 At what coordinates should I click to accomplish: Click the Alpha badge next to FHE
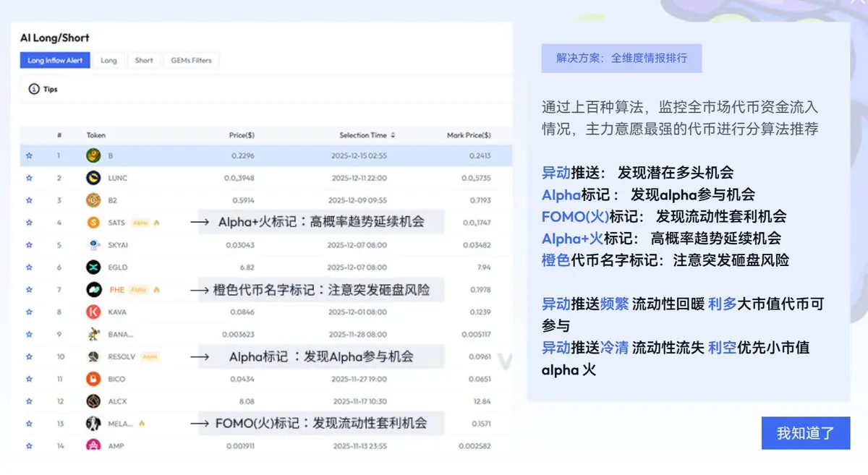(139, 290)
